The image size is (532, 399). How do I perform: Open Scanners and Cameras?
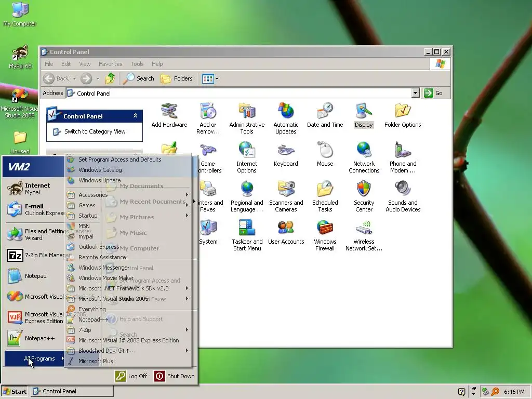(286, 197)
